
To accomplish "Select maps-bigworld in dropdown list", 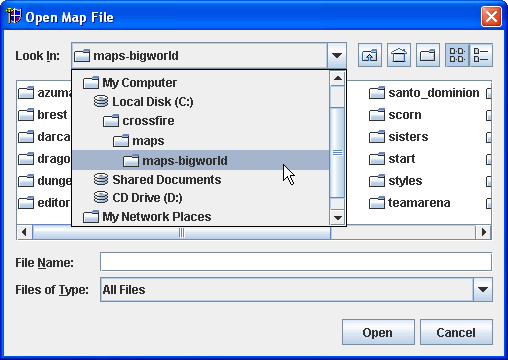I will click(200, 160).
